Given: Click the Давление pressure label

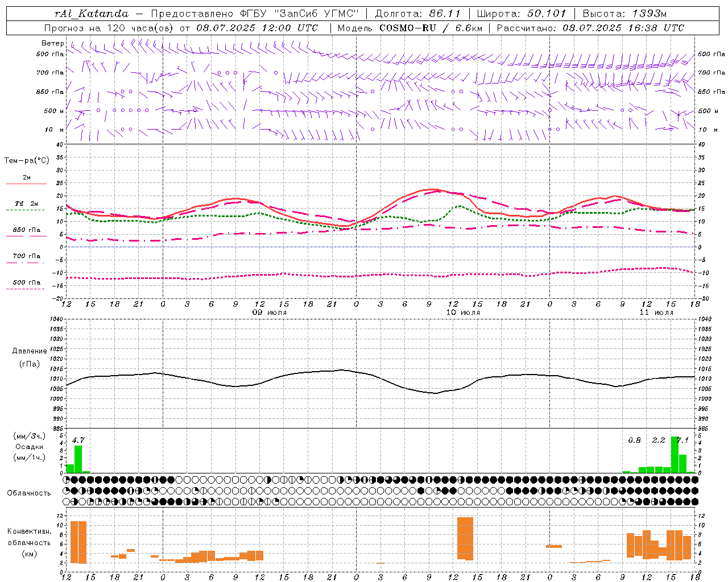Looking at the screenshot, I should (29, 351).
